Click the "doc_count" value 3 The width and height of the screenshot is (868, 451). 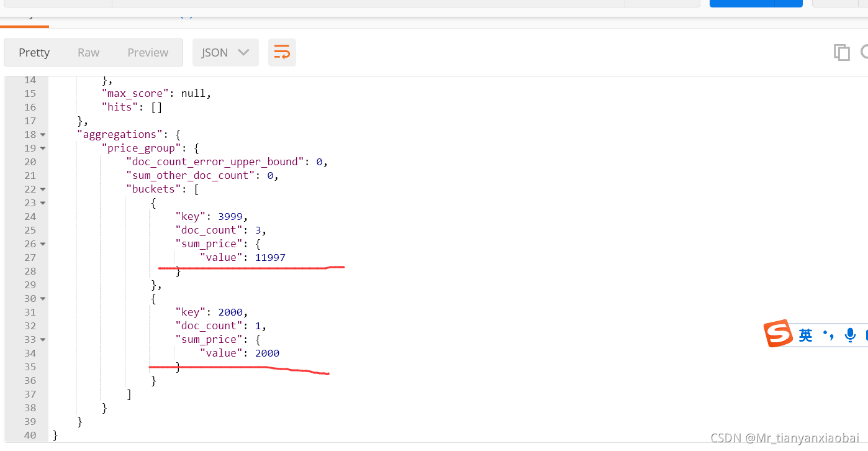258,230
